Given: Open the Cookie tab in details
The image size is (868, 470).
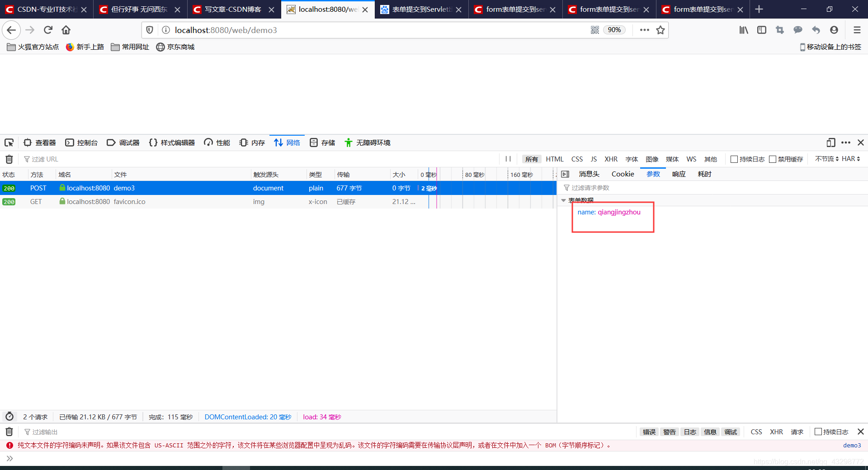Looking at the screenshot, I should pos(623,174).
